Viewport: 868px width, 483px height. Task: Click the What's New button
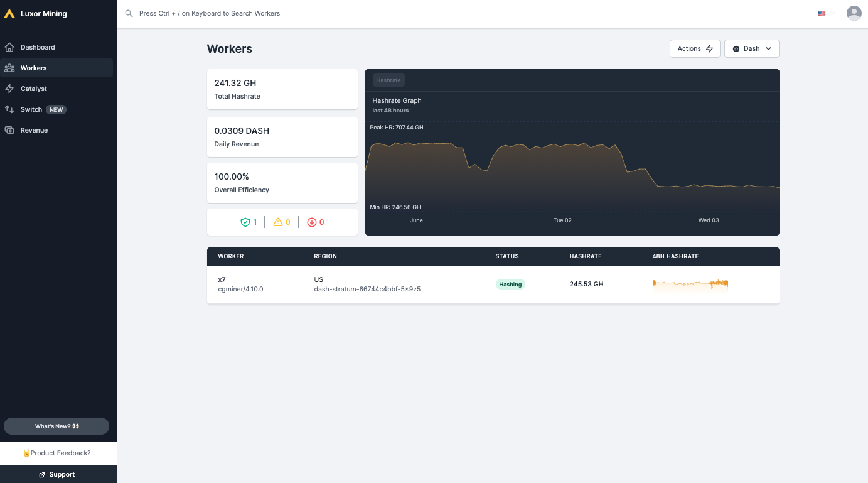(x=56, y=426)
